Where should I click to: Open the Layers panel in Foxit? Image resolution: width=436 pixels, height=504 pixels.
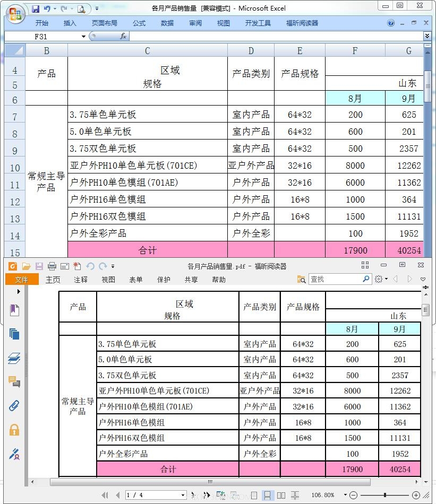coord(14,357)
